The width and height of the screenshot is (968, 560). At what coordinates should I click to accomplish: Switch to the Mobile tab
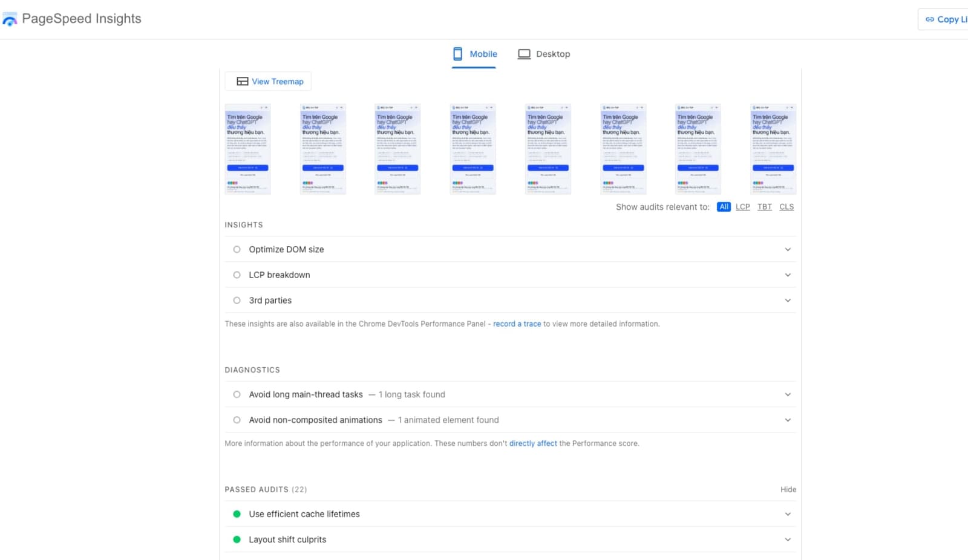tap(474, 54)
